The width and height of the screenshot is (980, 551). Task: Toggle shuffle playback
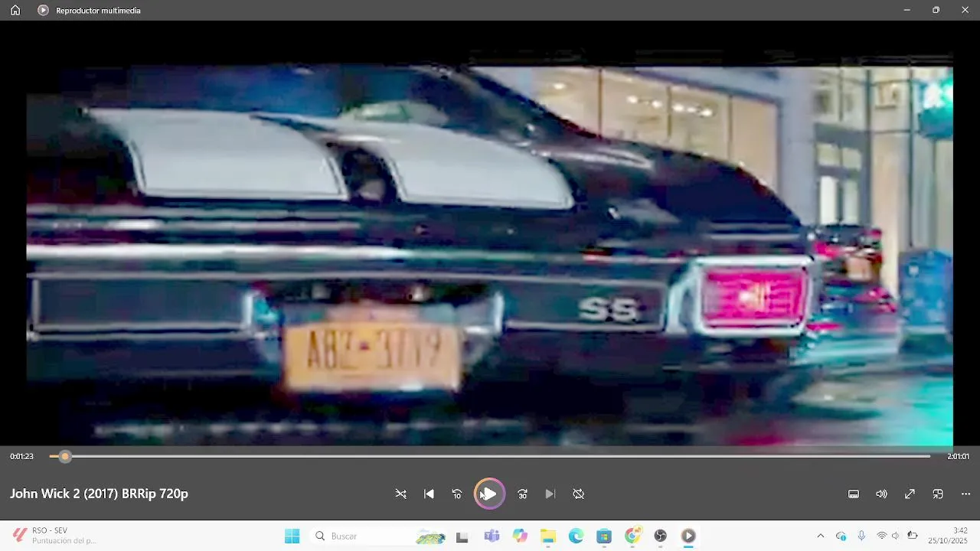400,494
